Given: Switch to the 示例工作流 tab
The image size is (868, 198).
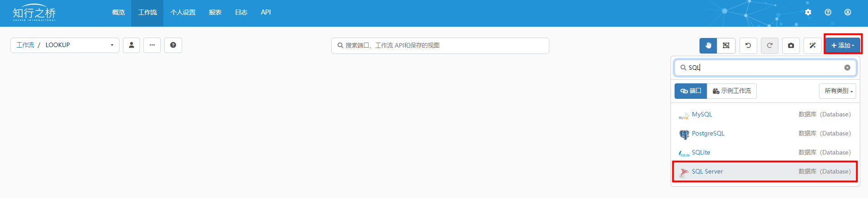Looking at the screenshot, I should tap(732, 91).
